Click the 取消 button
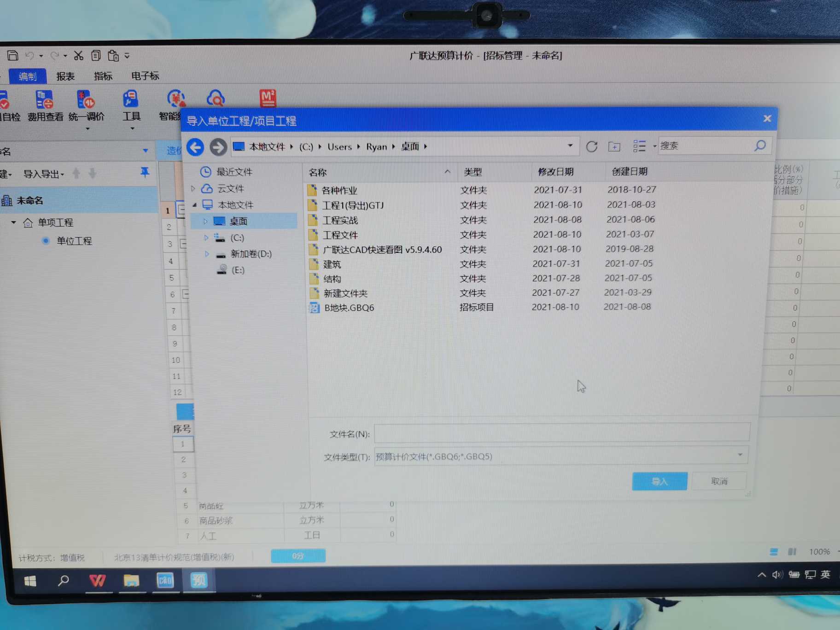The width and height of the screenshot is (840, 630). [719, 481]
